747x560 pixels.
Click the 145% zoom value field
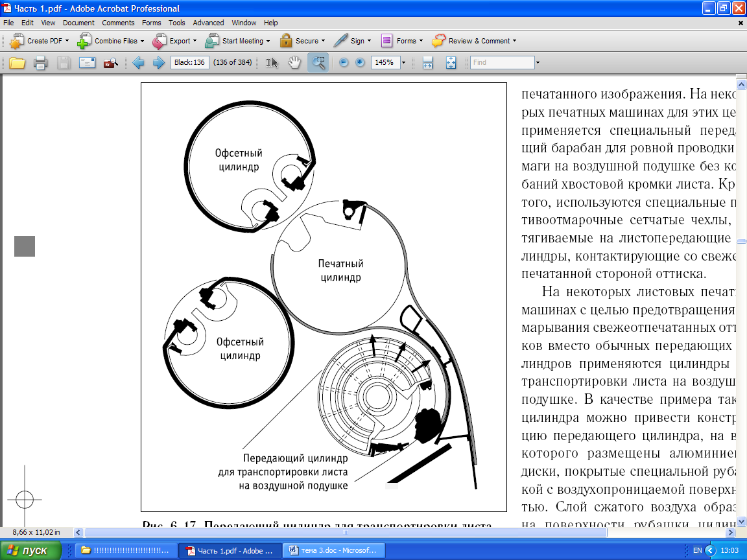(x=385, y=62)
